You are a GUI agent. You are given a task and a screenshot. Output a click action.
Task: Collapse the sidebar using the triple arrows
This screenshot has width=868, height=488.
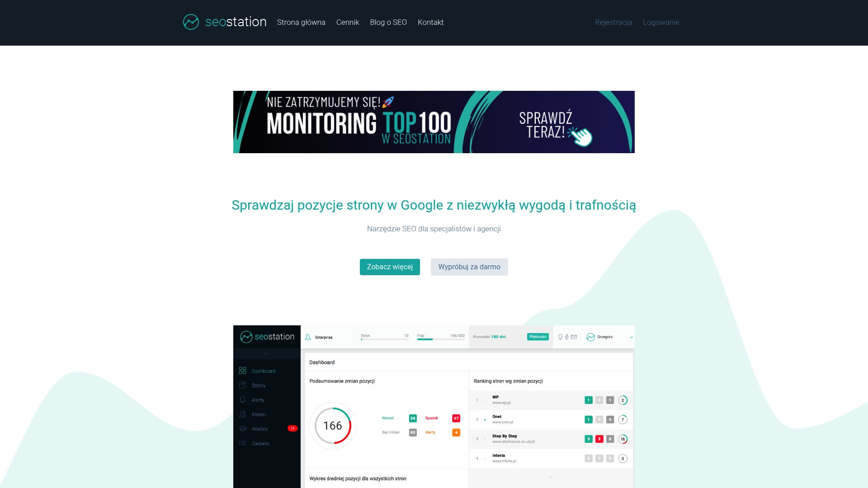tap(267, 353)
